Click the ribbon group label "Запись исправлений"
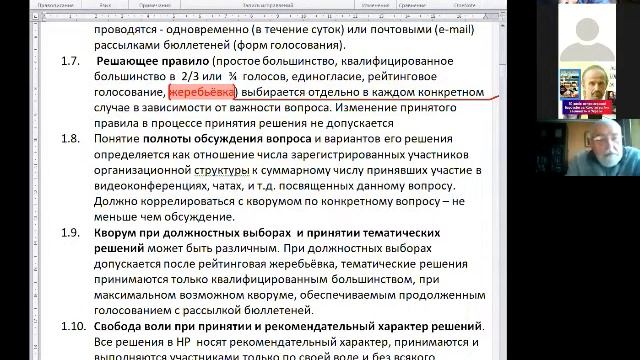 click(x=268, y=5)
